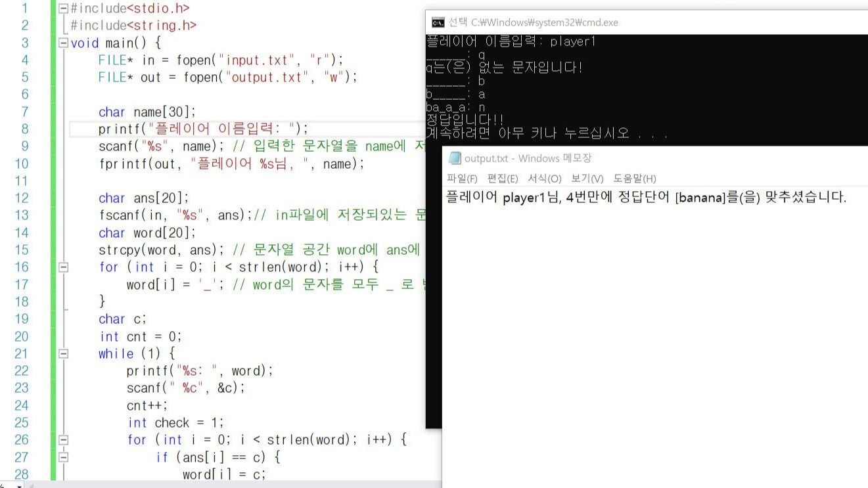
Task: Click the 계속하려면 아무 키나 누르십시오 line
Action: (547, 133)
